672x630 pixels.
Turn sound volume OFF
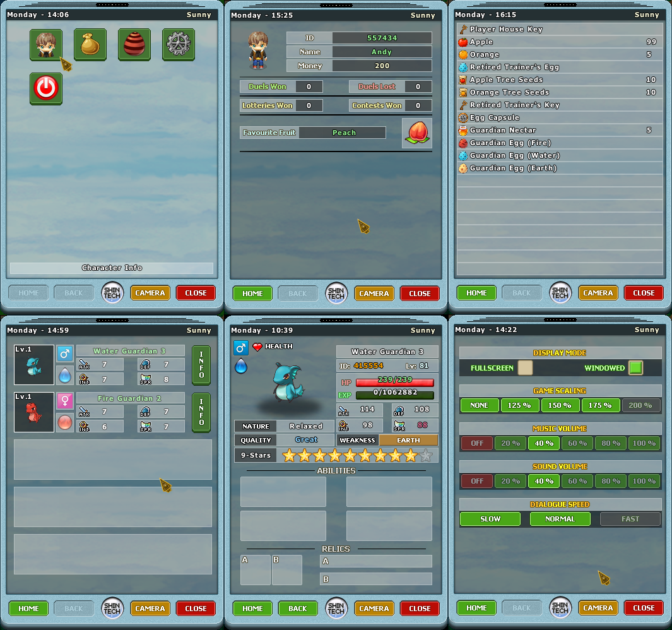pos(477,481)
